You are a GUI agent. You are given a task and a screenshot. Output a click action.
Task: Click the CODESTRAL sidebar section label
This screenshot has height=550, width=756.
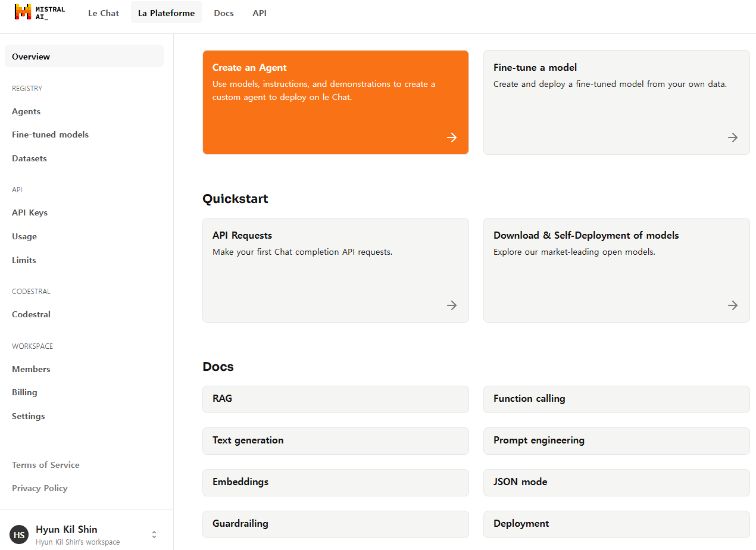pyautogui.click(x=31, y=292)
